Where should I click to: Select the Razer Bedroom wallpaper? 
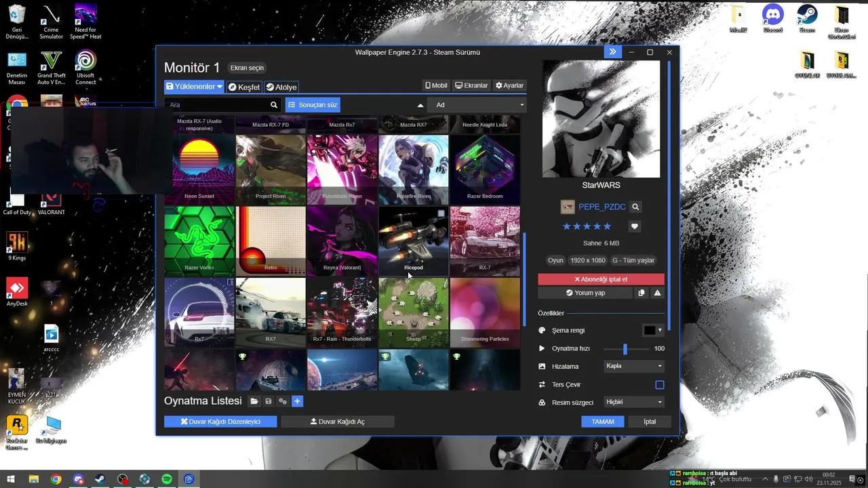485,169
